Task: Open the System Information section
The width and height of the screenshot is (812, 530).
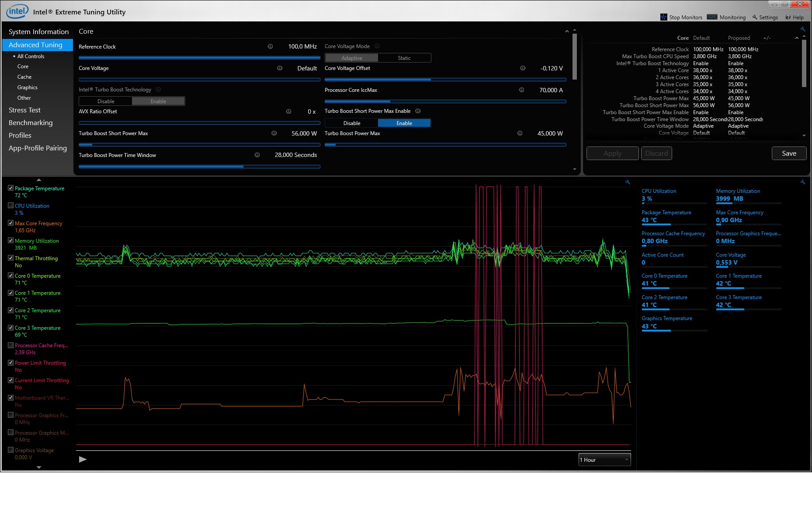Action: (x=38, y=32)
